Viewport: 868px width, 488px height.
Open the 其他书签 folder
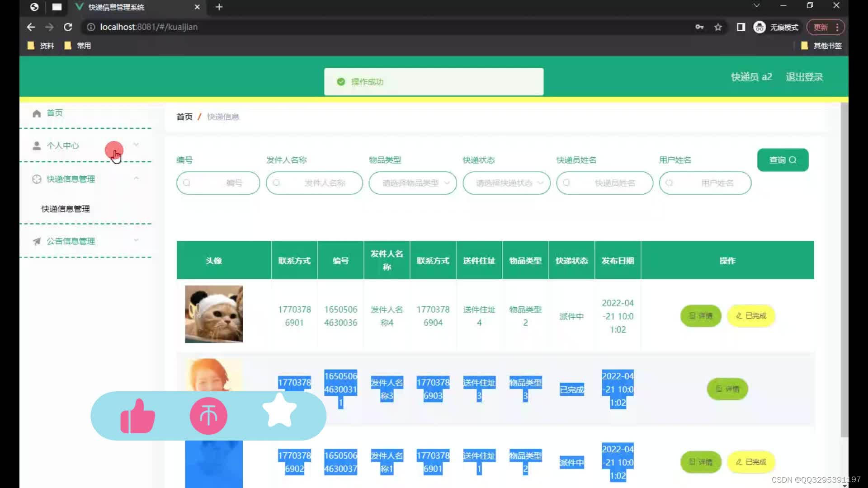[x=821, y=46]
